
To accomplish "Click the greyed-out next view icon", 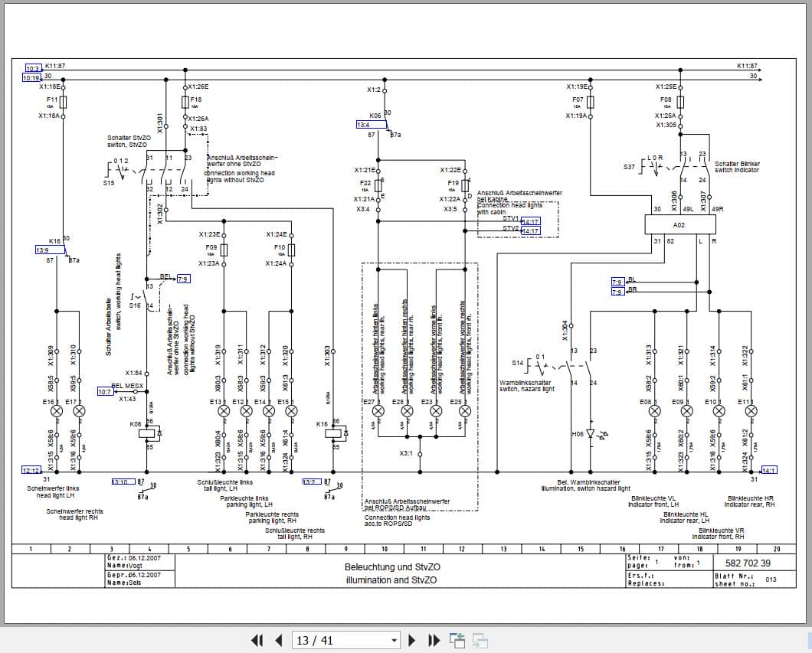I will click(480, 641).
